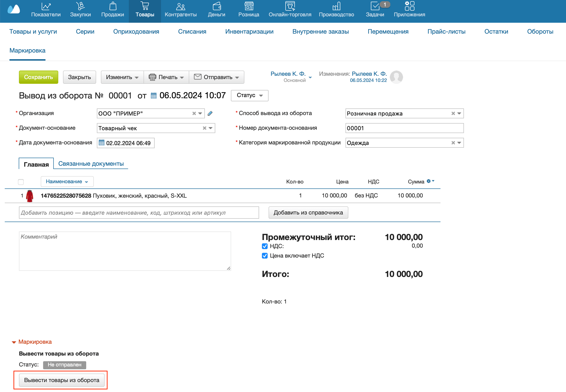566x392 pixels.
Task: Open the Приложения apps icon
Action: [409, 6]
